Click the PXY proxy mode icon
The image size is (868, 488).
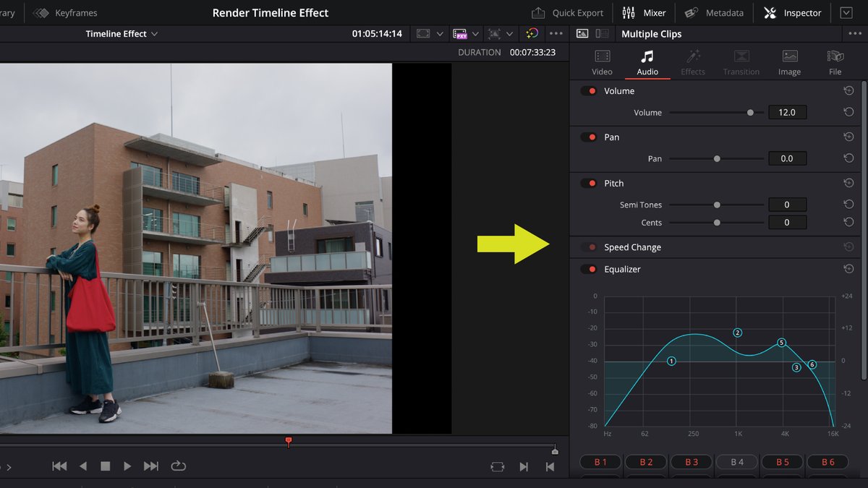coord(460,33)
